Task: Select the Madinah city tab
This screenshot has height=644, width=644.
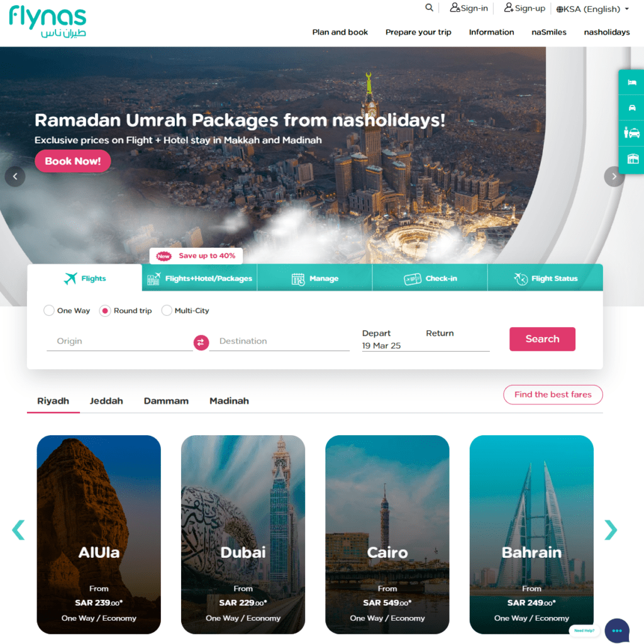Action: click(x=229, y=401)
